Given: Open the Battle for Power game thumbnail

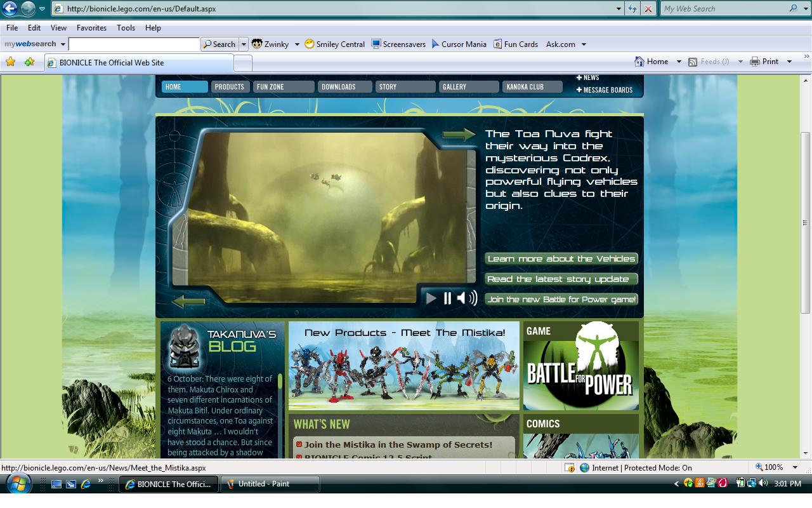Looking at the screenshot, I should tap(581, 366).
